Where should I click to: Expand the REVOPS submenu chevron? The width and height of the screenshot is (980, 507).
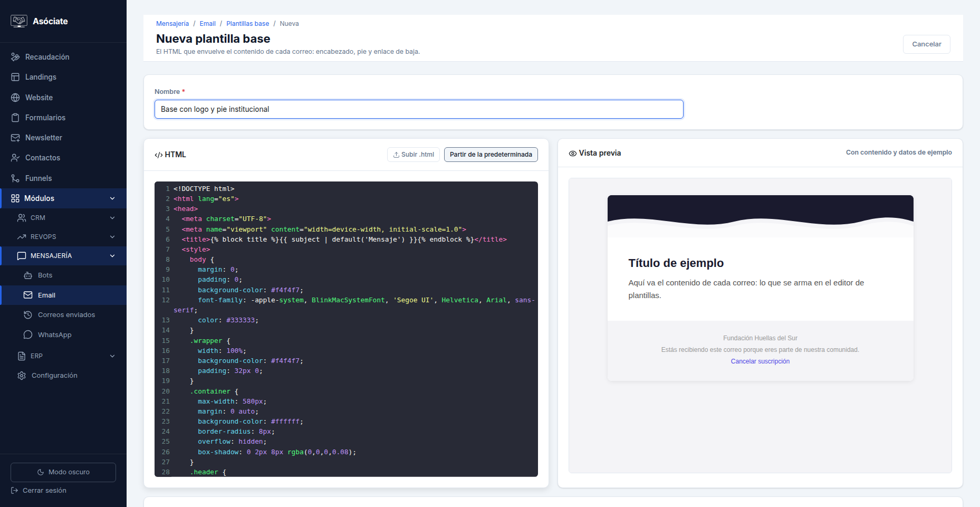[112, 237]
